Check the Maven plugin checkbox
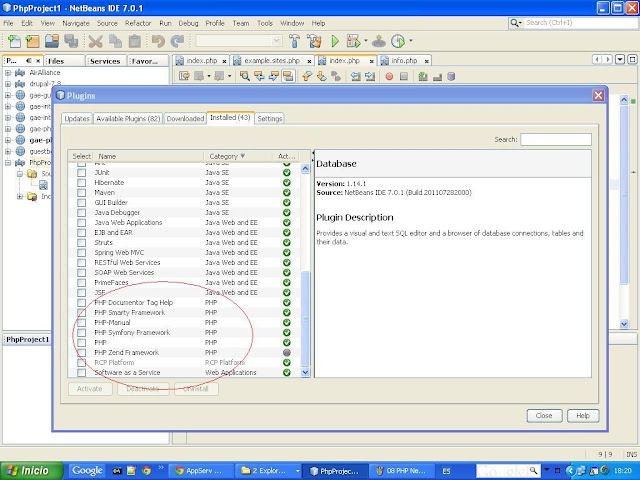Image resolution: width=640 pixels, height=480 pixels. [82, 193]
